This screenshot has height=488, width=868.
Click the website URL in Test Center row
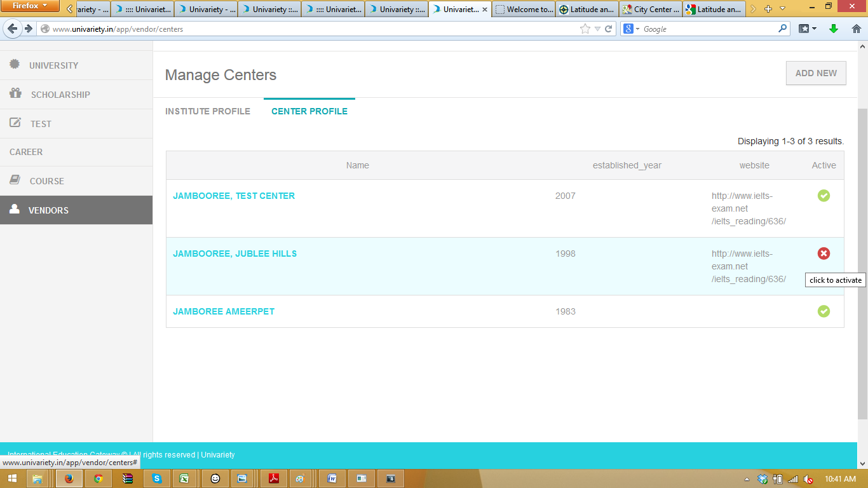click(749, 208)
